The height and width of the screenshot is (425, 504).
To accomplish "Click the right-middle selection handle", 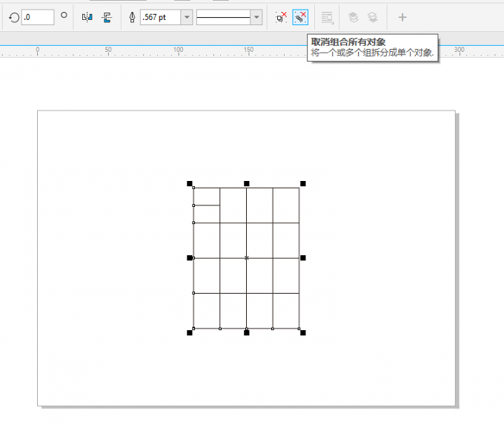I will [x=303, y=257].
